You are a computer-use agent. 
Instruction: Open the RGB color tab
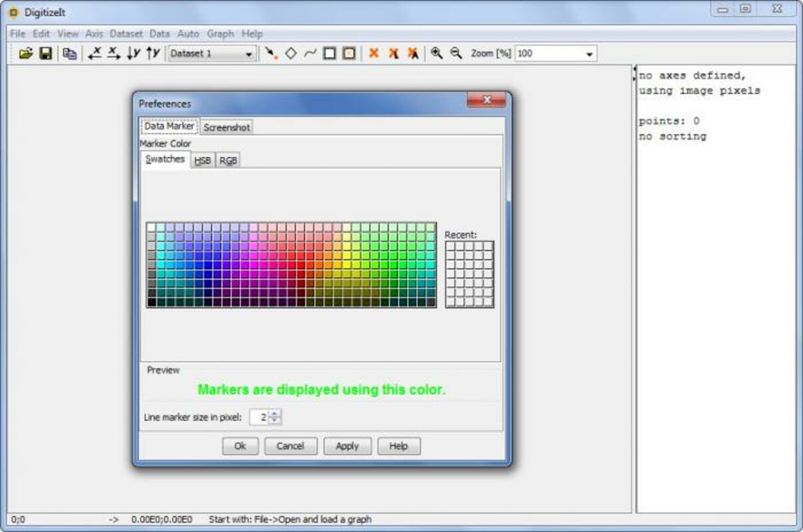tap(228, 160)
